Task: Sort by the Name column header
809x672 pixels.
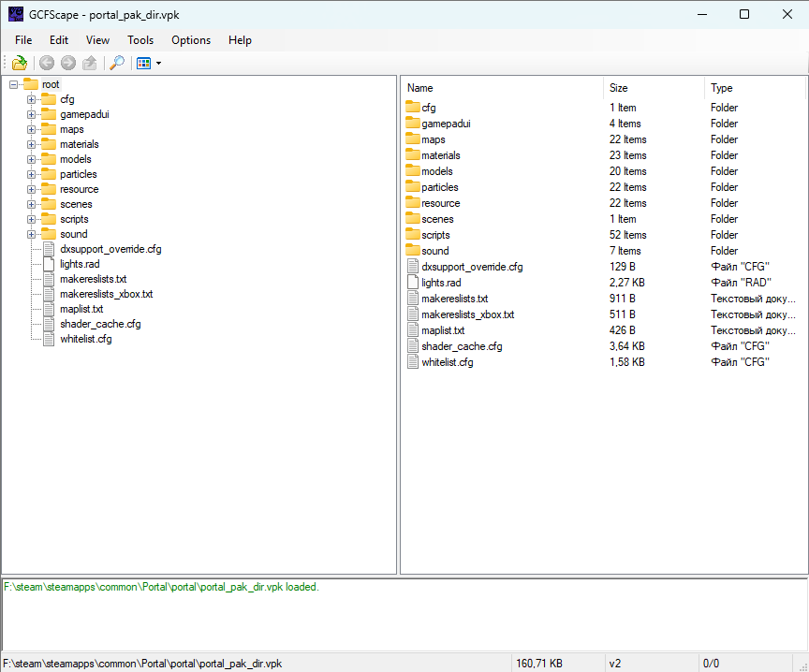Action: pyautogui.click(x=502, y=88)
